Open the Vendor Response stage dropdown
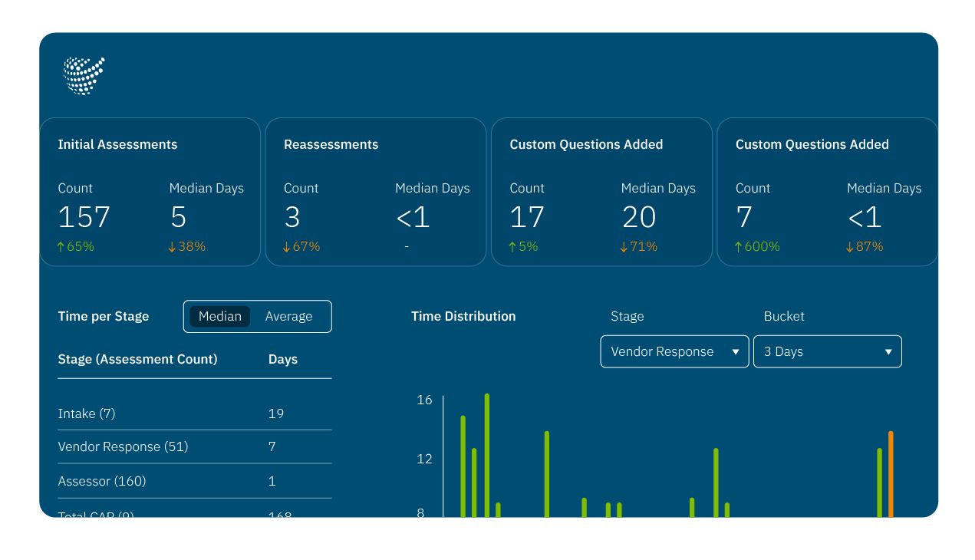Image resolution: width=975 pixels, height=560 pixels. pos(674,351)
